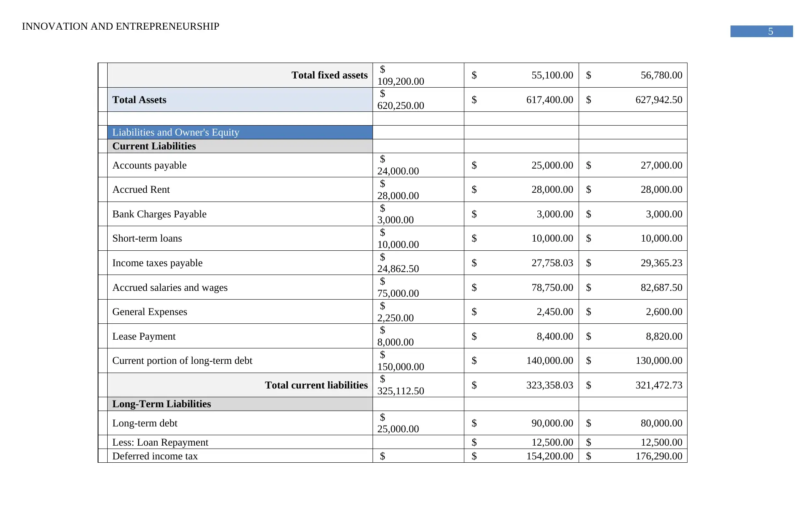Select the 27,000.00 cell

point(633,165)
